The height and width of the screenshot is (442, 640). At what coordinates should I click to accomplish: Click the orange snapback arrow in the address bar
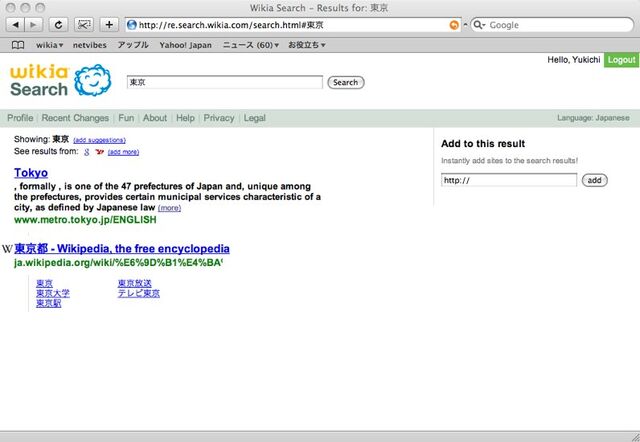click(454, 25)
